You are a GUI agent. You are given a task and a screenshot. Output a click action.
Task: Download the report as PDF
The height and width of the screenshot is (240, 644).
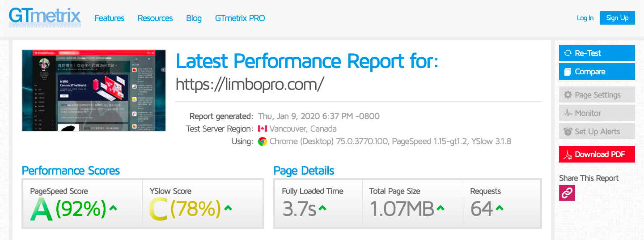[597, 154]
